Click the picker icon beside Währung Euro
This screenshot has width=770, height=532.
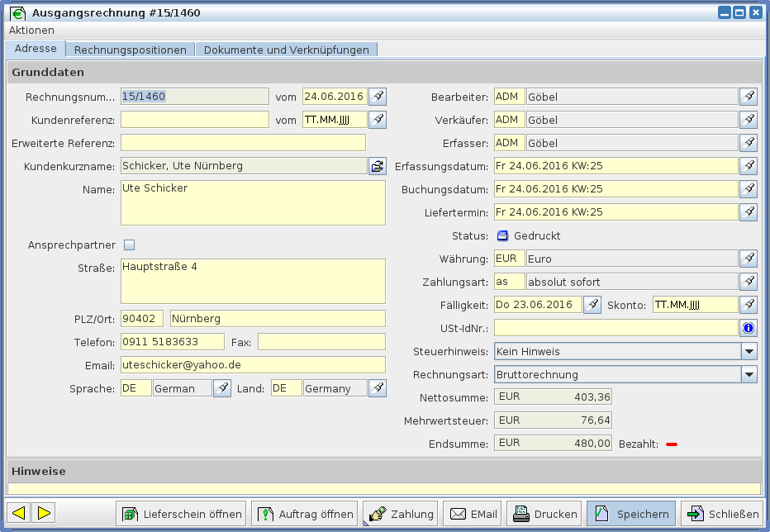748,259
